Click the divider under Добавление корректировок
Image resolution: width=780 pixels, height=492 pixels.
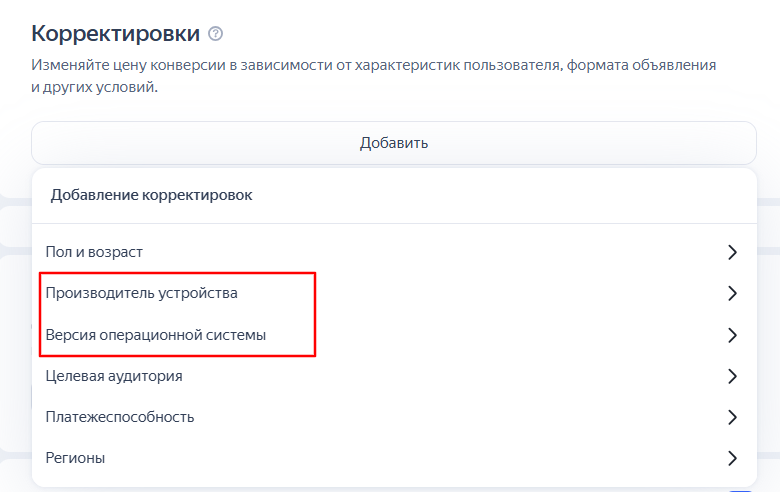tap(394, 223)
